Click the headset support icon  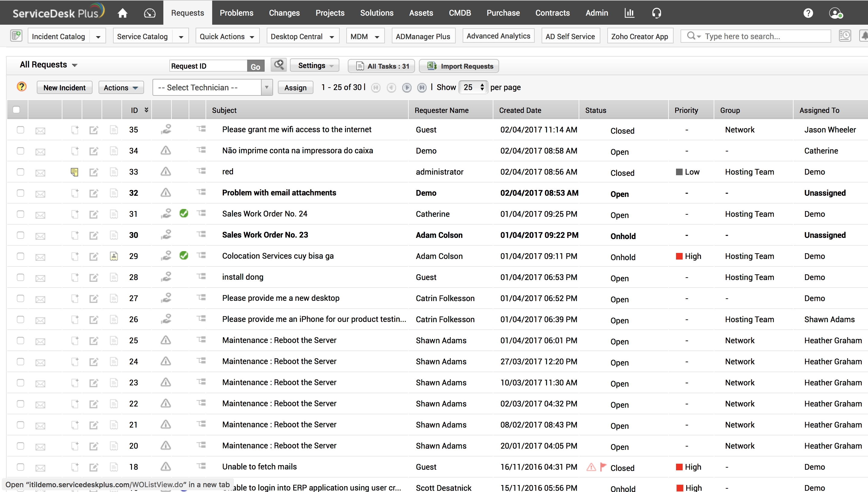656,13
